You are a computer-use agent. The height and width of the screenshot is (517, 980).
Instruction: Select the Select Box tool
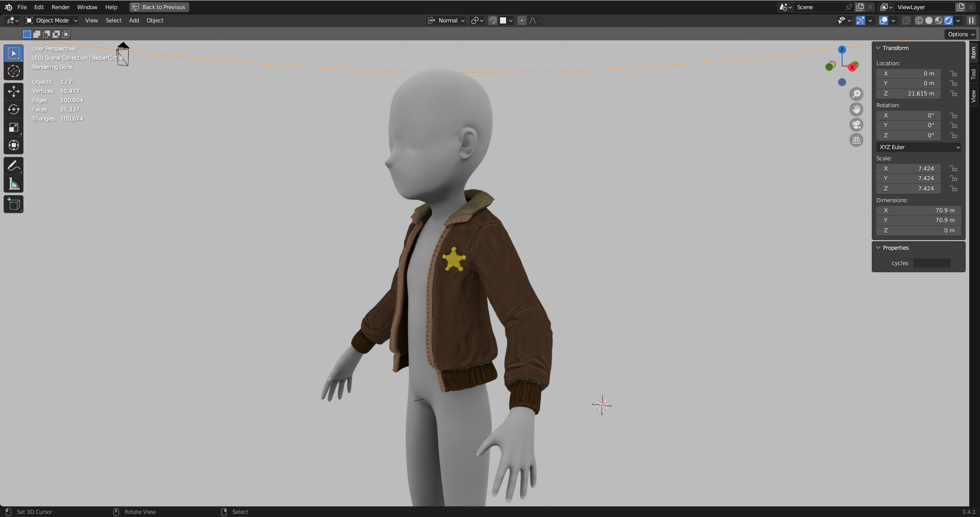pyautogui.click(x=14, y=53)
